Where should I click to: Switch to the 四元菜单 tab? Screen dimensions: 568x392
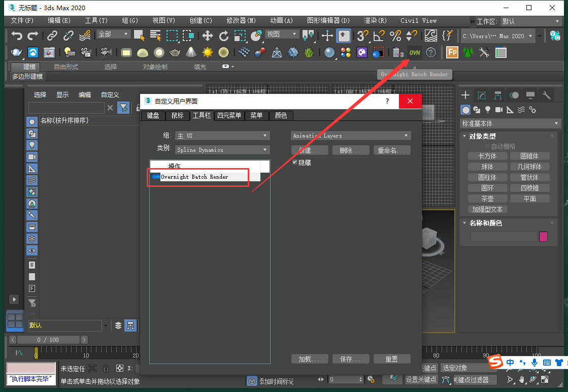(229, 115)
